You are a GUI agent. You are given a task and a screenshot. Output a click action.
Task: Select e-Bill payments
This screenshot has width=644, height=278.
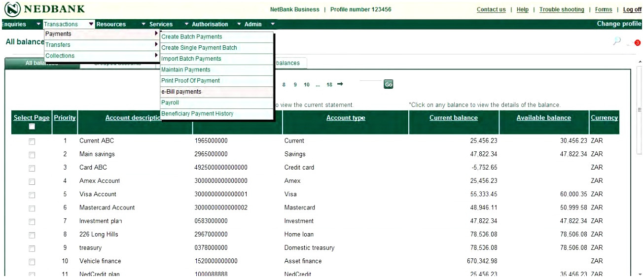point(216,92)
